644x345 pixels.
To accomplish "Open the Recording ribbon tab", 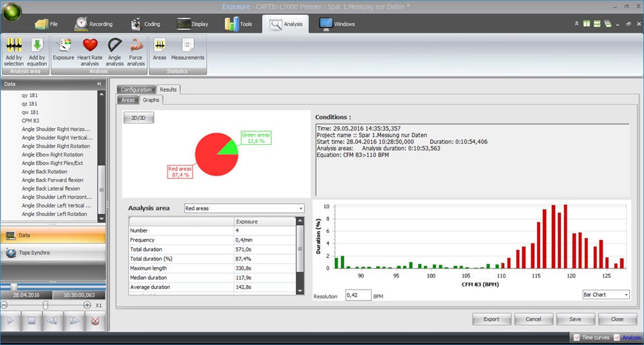I will [x=93, y=24].
